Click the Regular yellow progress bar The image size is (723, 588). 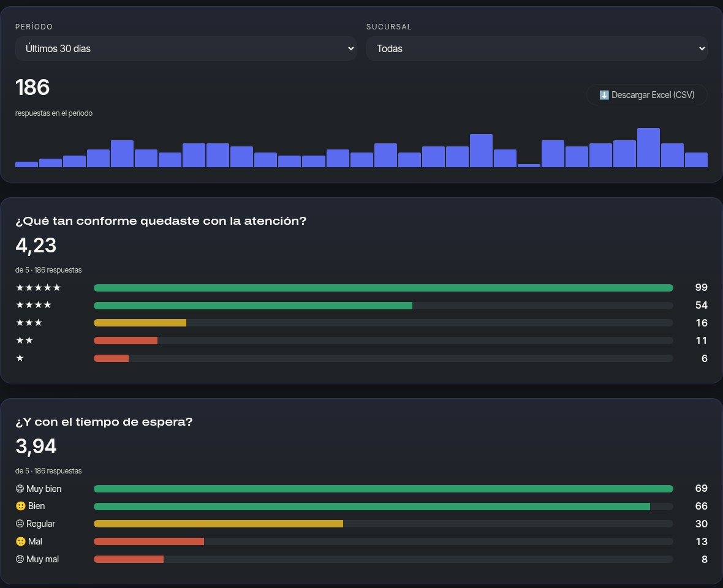pos(218,524)
